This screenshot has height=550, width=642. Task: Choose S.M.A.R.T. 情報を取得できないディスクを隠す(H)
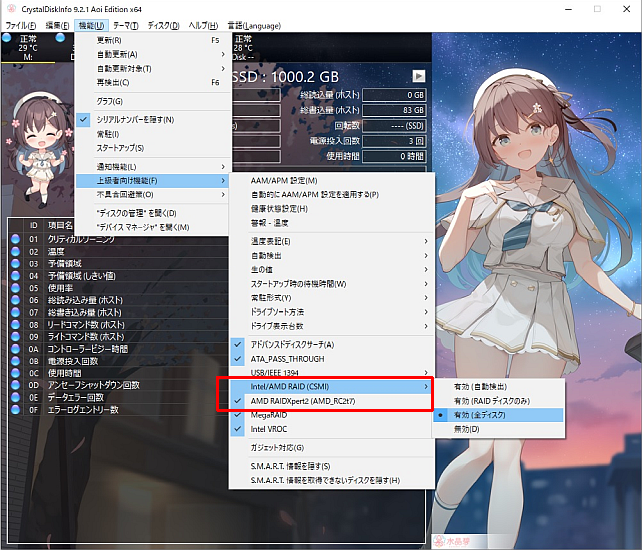pos(332,480)
